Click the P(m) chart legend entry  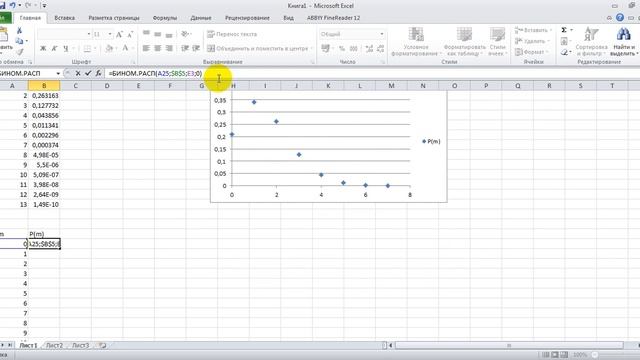pos(431,141)
